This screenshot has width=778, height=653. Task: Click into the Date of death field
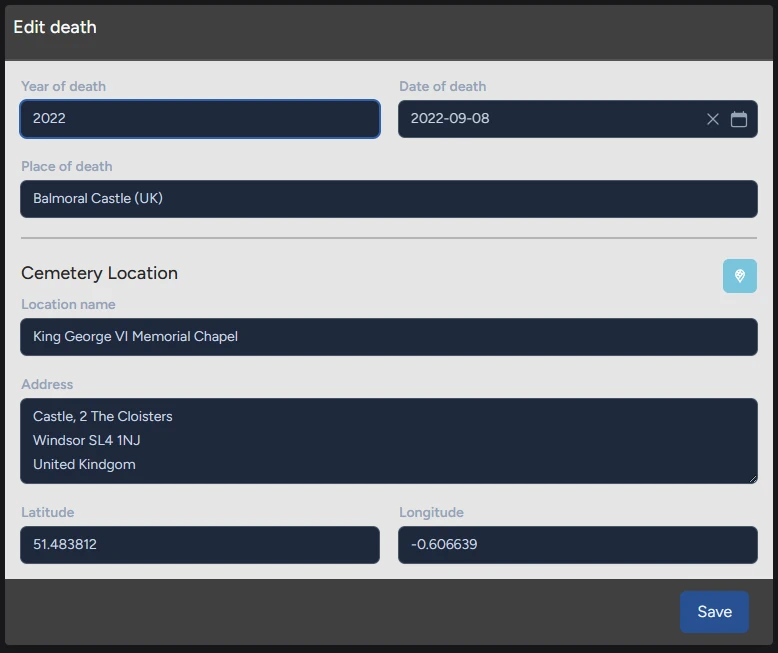(550, 119)
